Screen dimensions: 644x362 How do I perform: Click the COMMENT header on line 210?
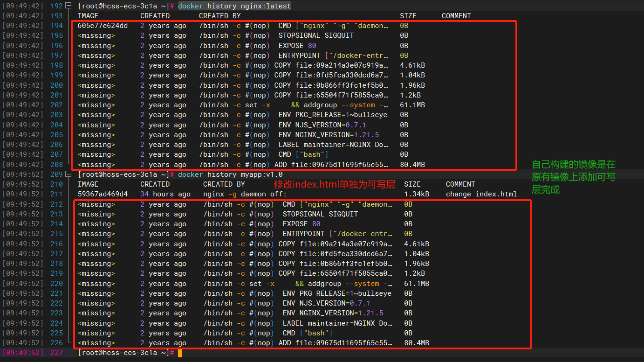coord(460,184)
